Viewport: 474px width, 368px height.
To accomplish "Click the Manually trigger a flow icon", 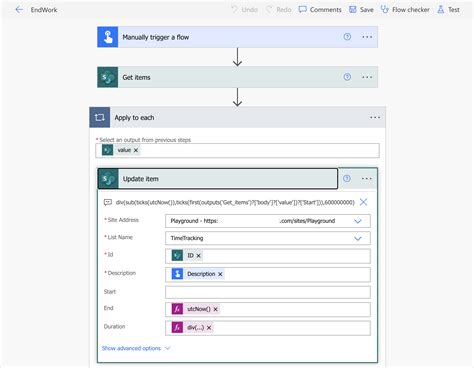I will point(108,37).
